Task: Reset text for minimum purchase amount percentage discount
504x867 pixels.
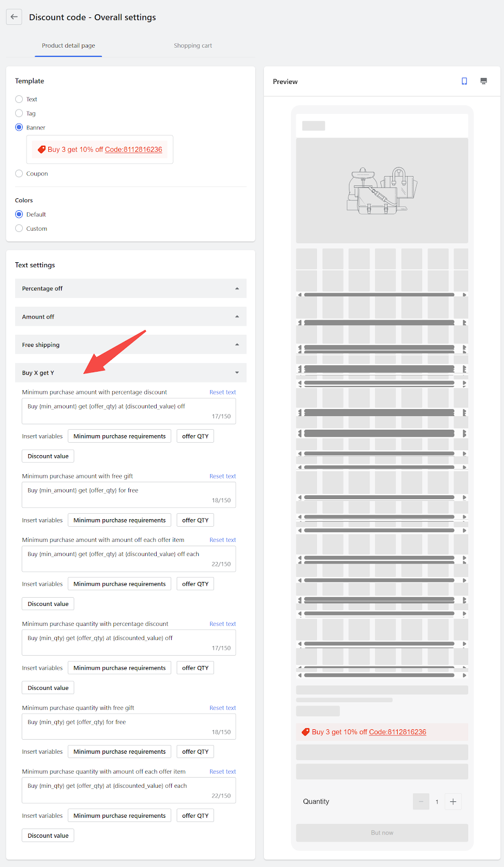Action: 223,392
